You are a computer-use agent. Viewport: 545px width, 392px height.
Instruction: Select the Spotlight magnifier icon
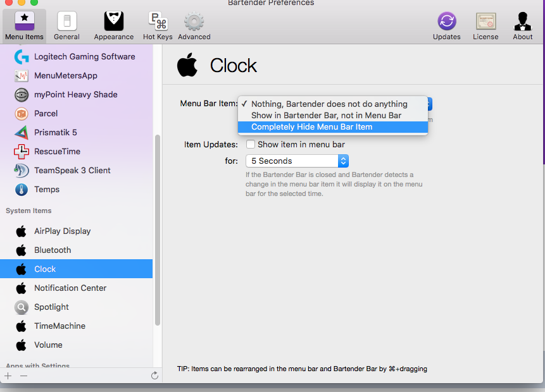[22, 307]
